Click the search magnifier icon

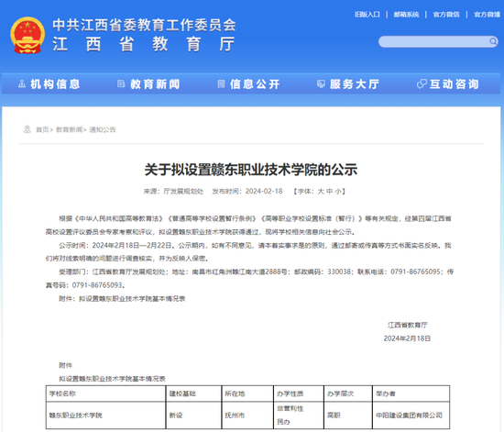pos(493,41)
